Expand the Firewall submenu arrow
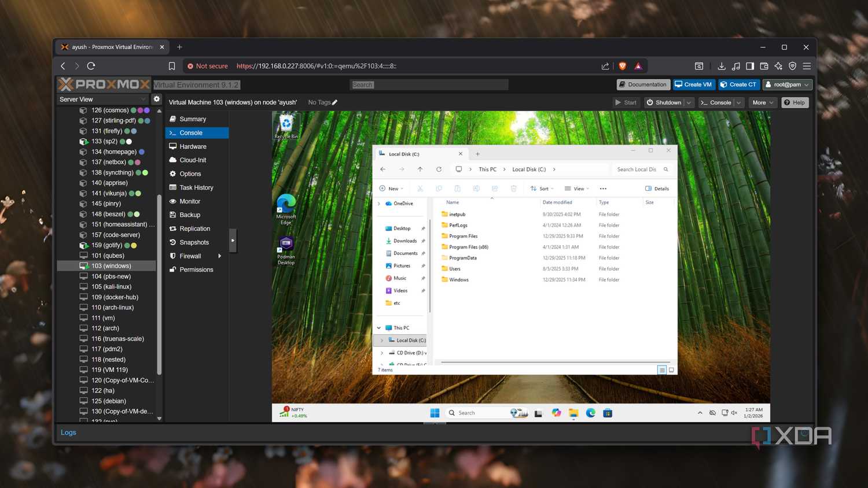Screen dimensions: 868x488 (x=219, y=256)
